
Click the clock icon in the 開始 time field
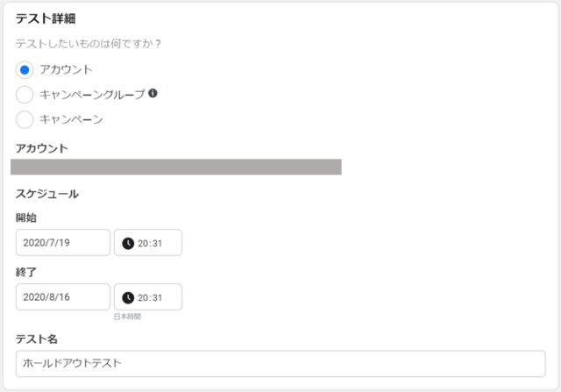pyautogui.click(x=128, y=243)
